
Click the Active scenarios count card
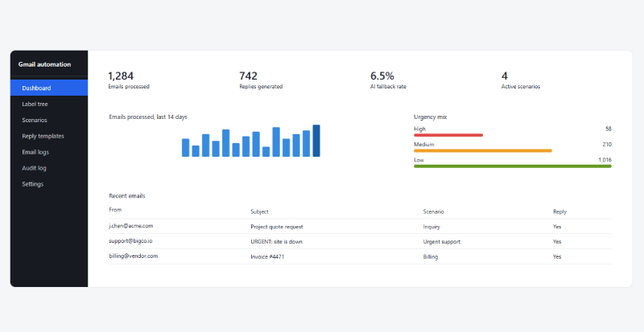click(x=521, y=80)
